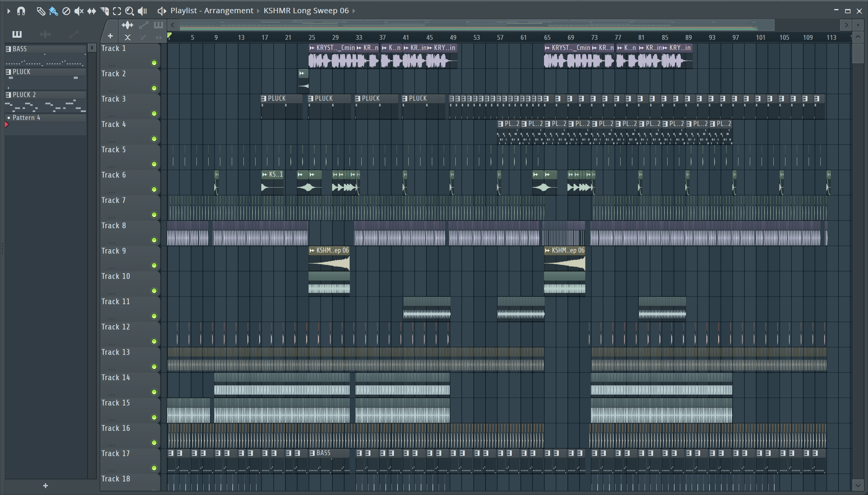Open menu of first KSHM..ep 06 clip
The image size is (868, 495).
point(312,251)
